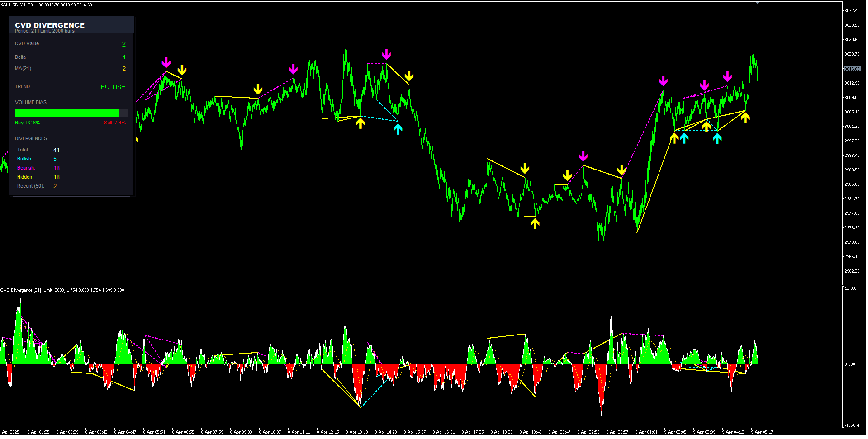Click the 2977.80 price scale label

pyautogui.click(x=853, y=213)
